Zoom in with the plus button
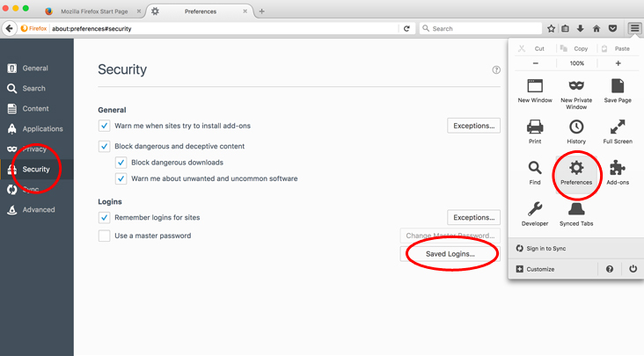The height and width of the screenshot is (356, 644). [x=618, y=63]
